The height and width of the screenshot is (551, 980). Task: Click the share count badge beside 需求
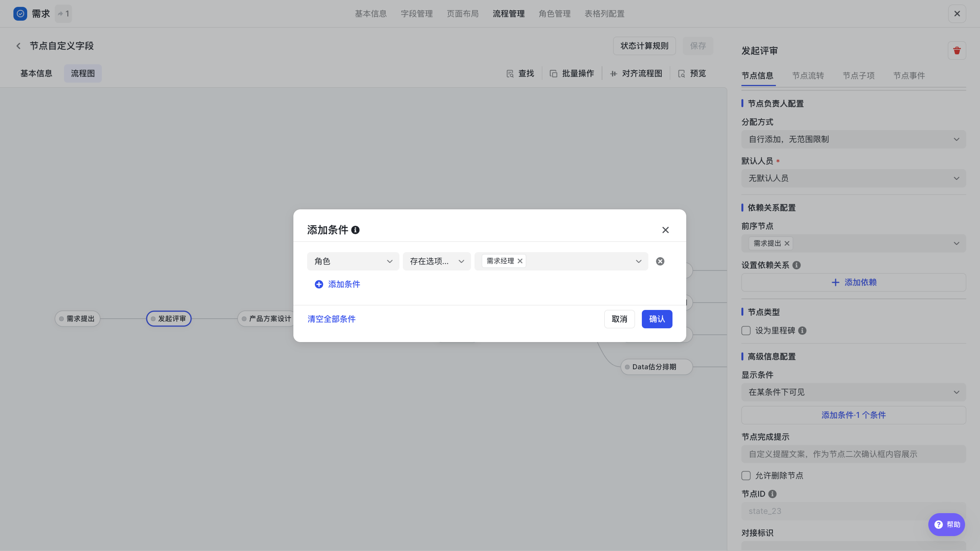pos(63,14)
